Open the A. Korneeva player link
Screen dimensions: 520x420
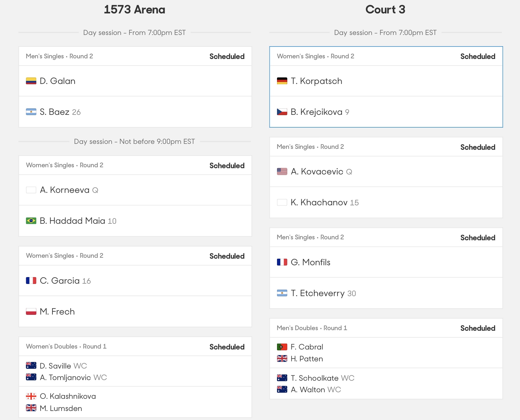tap(65, 190)
